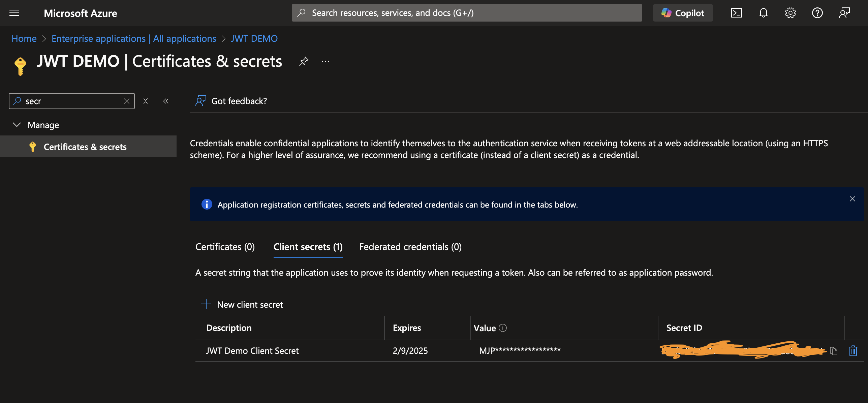Delete the JWT Demo Client Secret

[853, 351]
